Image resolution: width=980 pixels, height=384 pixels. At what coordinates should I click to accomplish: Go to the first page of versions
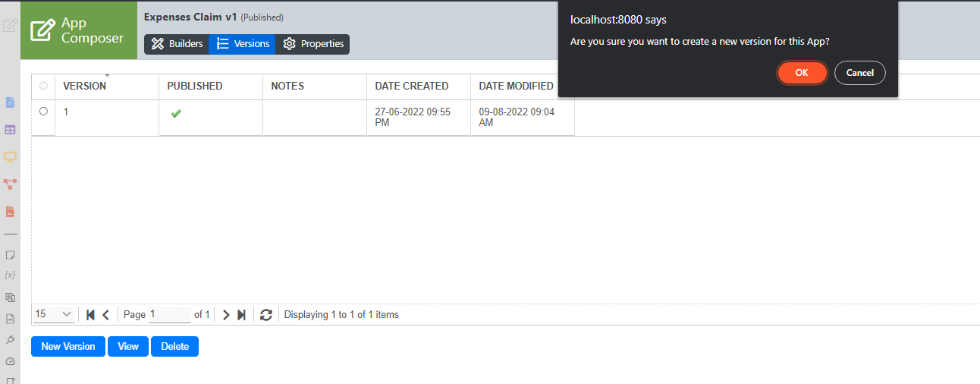(x=91, y=315)
